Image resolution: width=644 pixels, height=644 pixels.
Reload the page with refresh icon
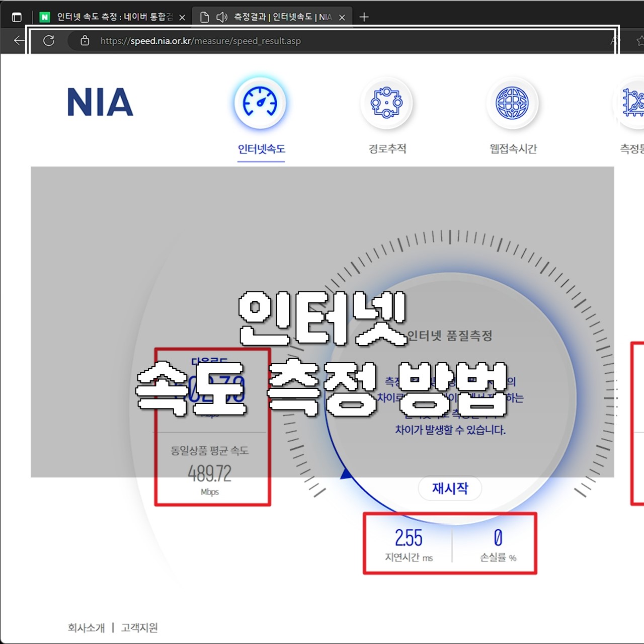tap(49, 41)
